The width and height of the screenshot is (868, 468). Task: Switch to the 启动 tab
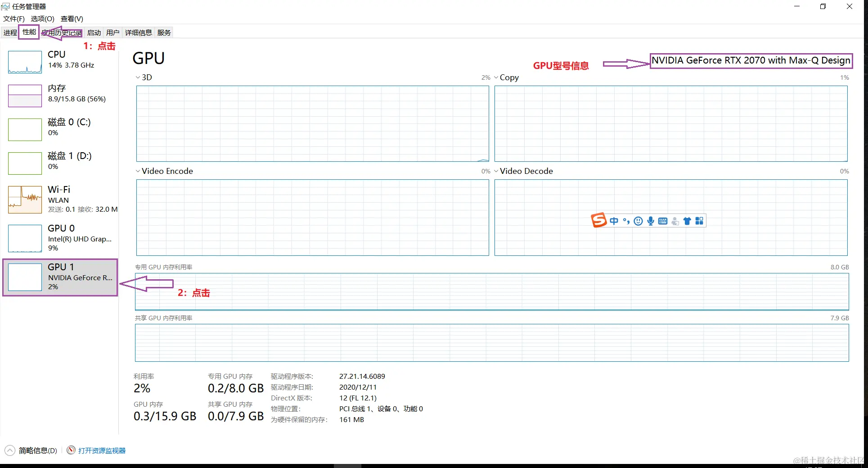coord(94,32)
